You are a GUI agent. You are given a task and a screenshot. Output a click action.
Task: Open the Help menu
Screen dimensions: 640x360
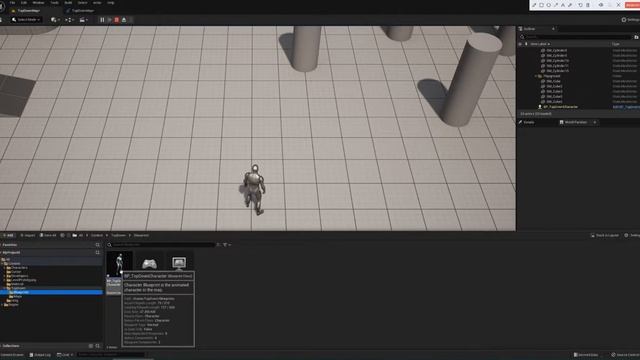111,2
